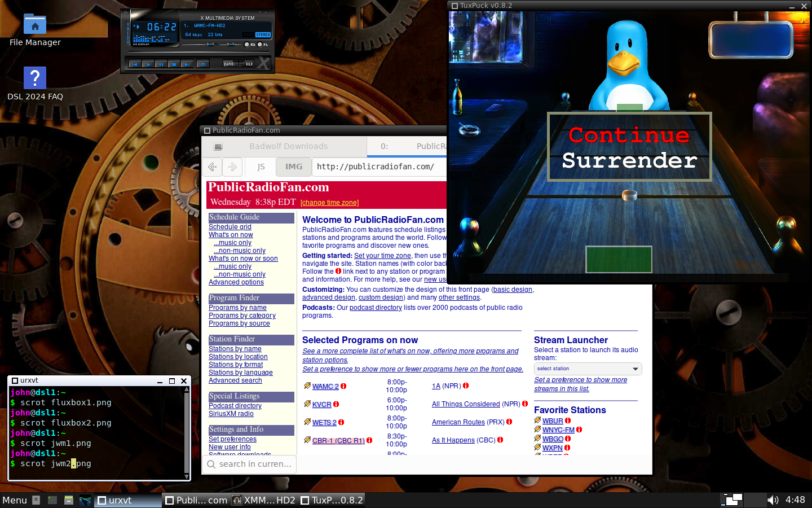812x508 pixels.
Task: Click the hockey puck on TuxPuck table
Action: tap(629, 195)
